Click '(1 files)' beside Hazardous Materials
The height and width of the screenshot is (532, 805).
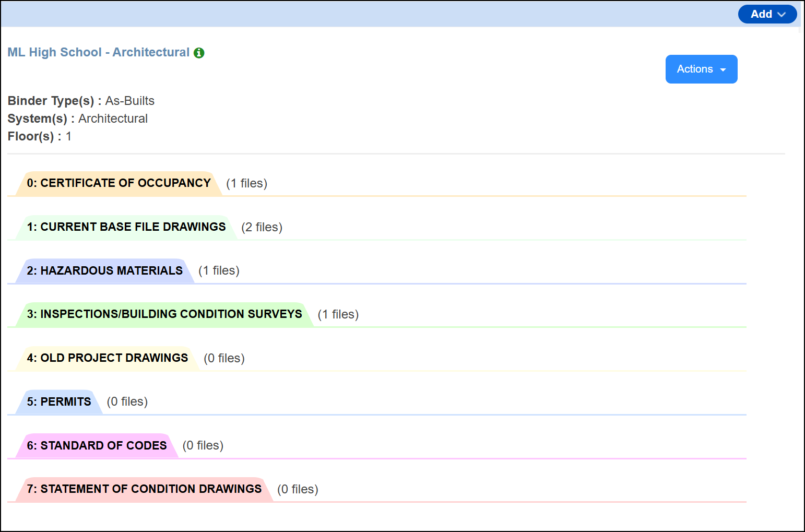219,270
